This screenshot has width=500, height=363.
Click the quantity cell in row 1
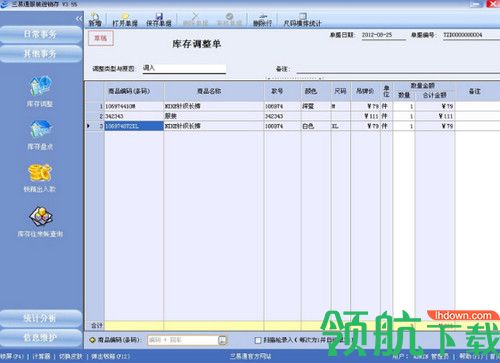click(404, 106)
